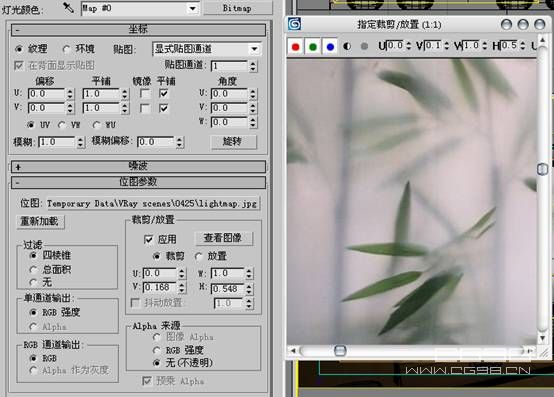The width and height of the screenshot is (554, 397).
Task: Click the Bitmap type button
Action: [237, 8]
